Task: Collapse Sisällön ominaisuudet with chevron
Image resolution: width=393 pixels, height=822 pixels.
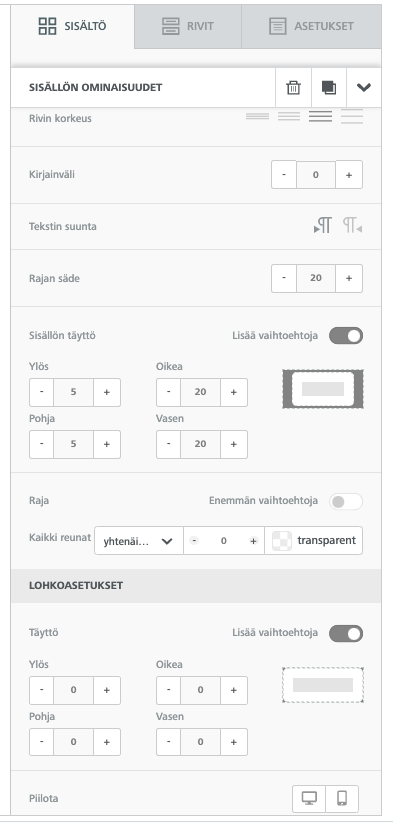Action: pyautogui.click(x=364, y=88)
